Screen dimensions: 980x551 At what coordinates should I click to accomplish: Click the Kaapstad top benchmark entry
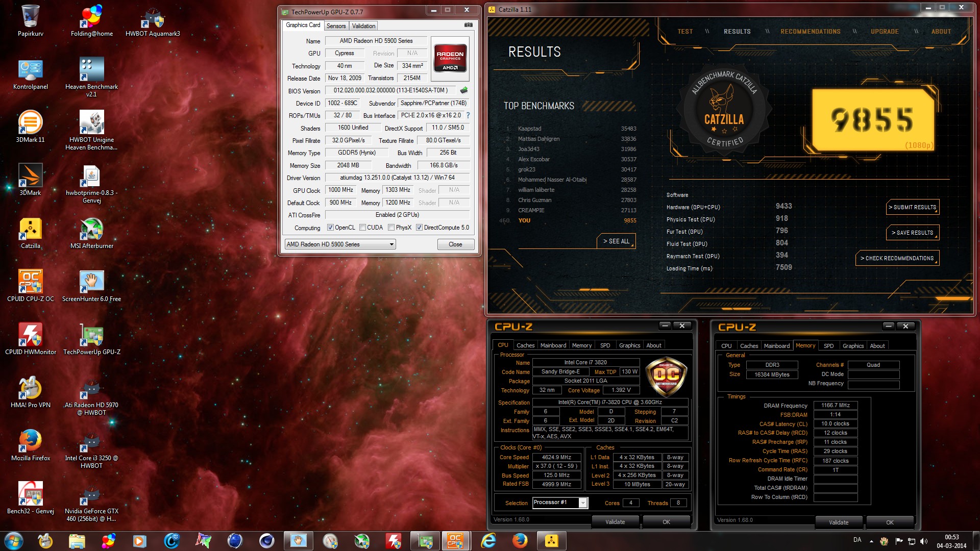[x=571, y=129]
